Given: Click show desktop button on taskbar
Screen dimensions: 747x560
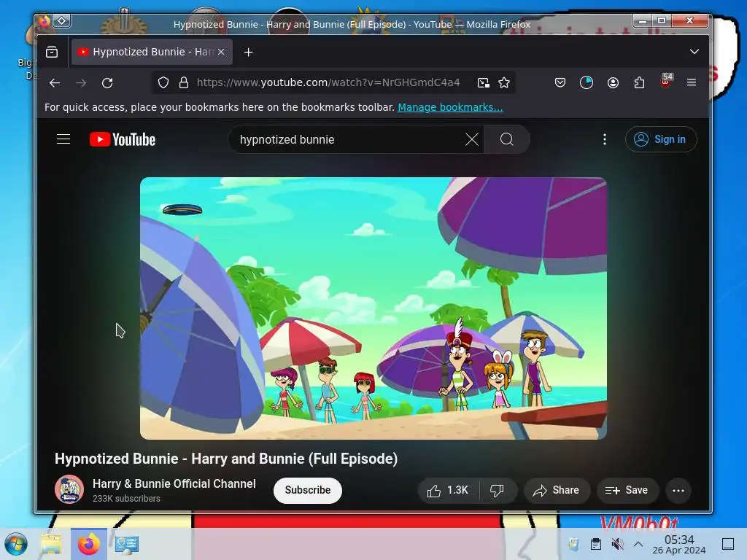Looking at the screenshot, I should 728,544.
